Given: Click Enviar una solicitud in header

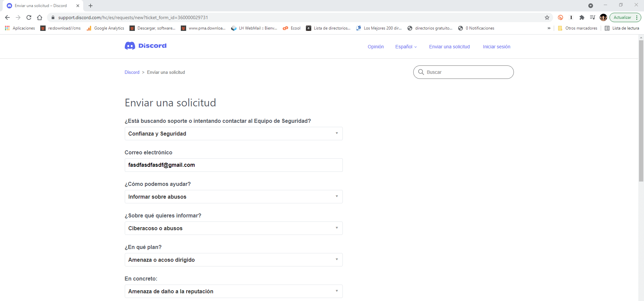Looking at the screenshot, I should (449, 47).
